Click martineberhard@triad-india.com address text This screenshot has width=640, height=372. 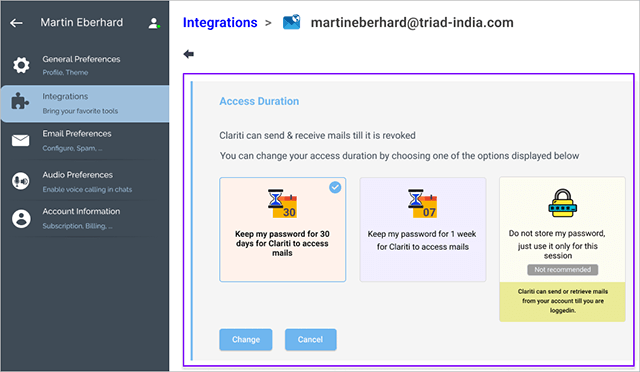tap(412, 22)
